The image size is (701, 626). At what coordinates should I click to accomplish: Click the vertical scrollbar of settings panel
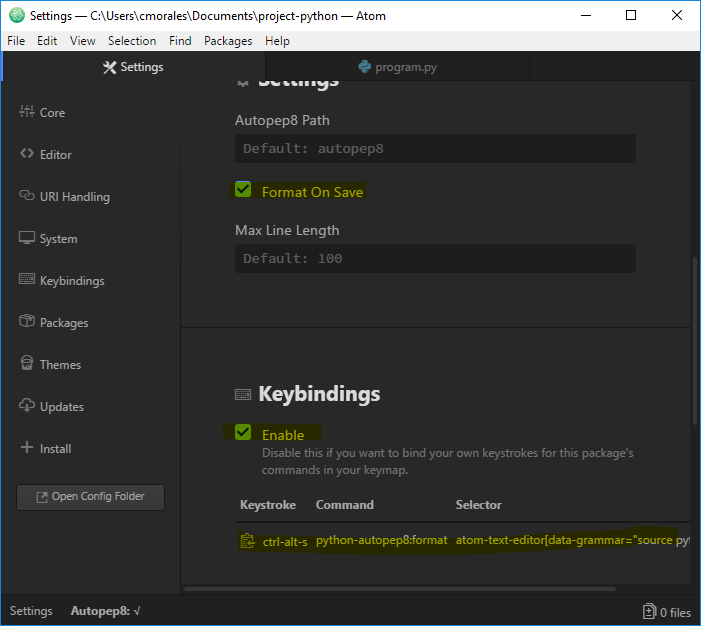695,341
